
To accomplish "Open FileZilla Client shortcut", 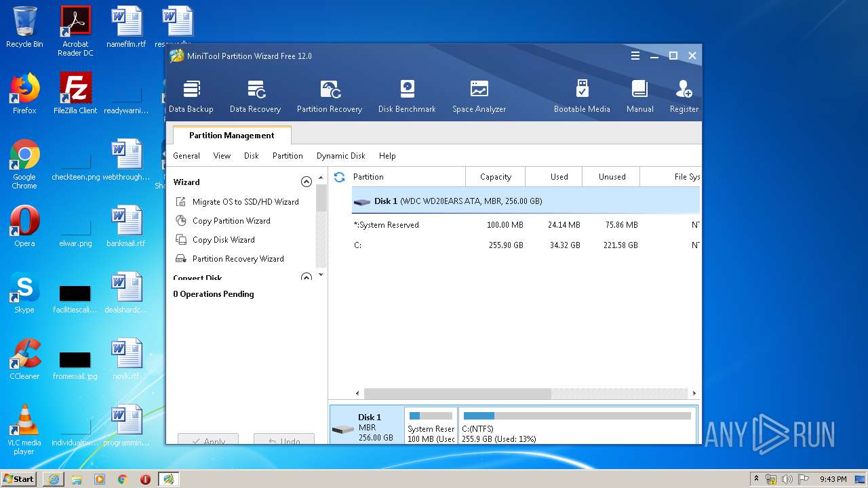I will 75,94.
